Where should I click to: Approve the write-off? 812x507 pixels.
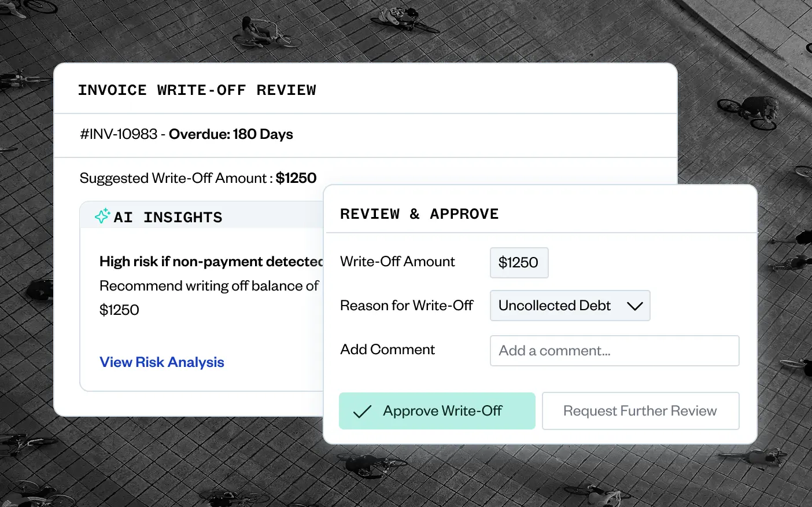pyautogui.click(x=437, y=411)
